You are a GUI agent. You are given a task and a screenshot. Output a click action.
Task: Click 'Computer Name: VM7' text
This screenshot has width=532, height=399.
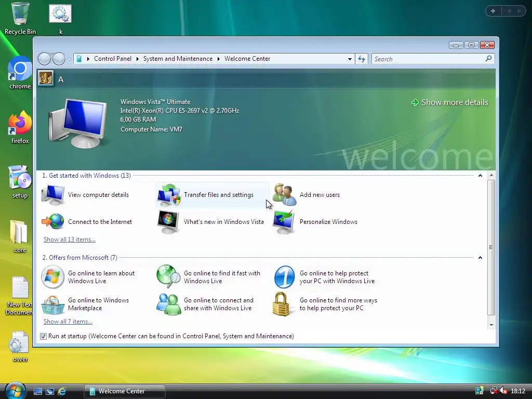point(151,129)
